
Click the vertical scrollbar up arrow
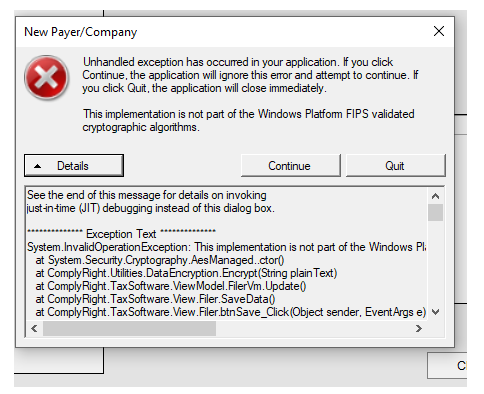[435, 196]
